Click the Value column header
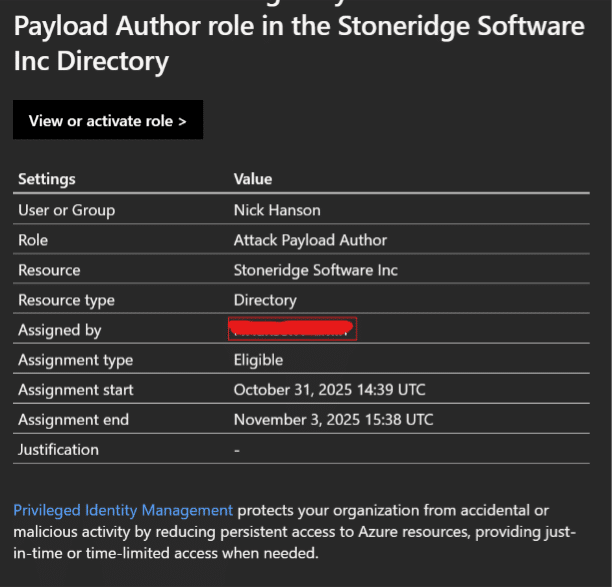The width and height of the screenshot is (612, 588). click(253, 179)
